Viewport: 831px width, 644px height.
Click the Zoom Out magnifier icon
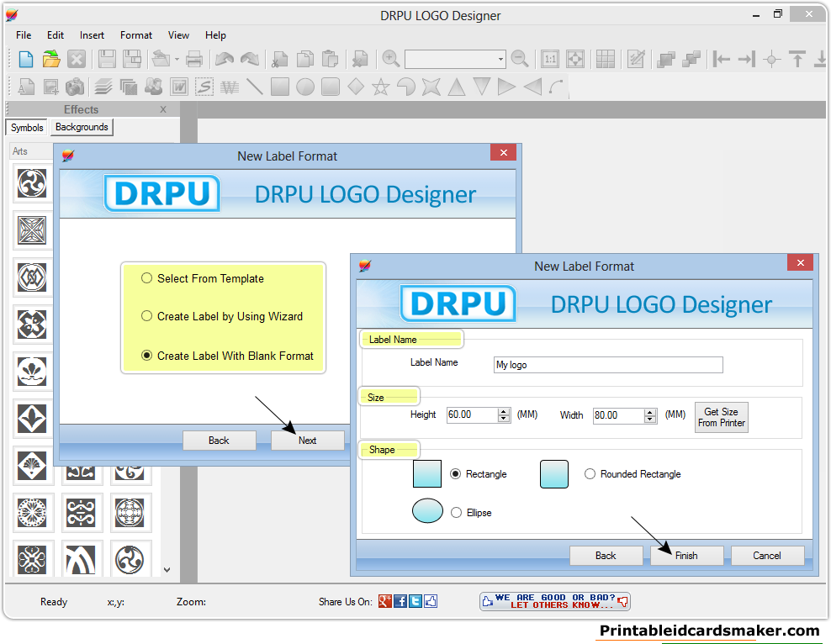(x=520, y=59)
